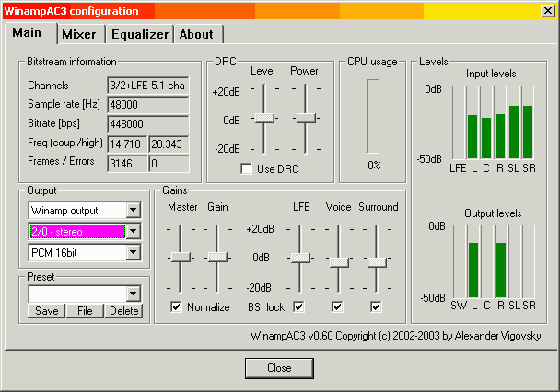Toggle the Normalize checkbox

[x=176, y=306]
